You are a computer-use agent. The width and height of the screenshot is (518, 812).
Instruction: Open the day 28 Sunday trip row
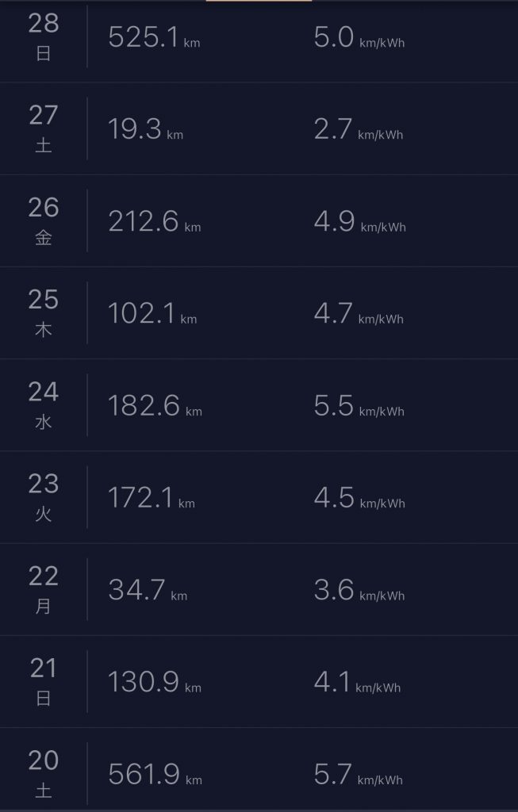[259, 41]
